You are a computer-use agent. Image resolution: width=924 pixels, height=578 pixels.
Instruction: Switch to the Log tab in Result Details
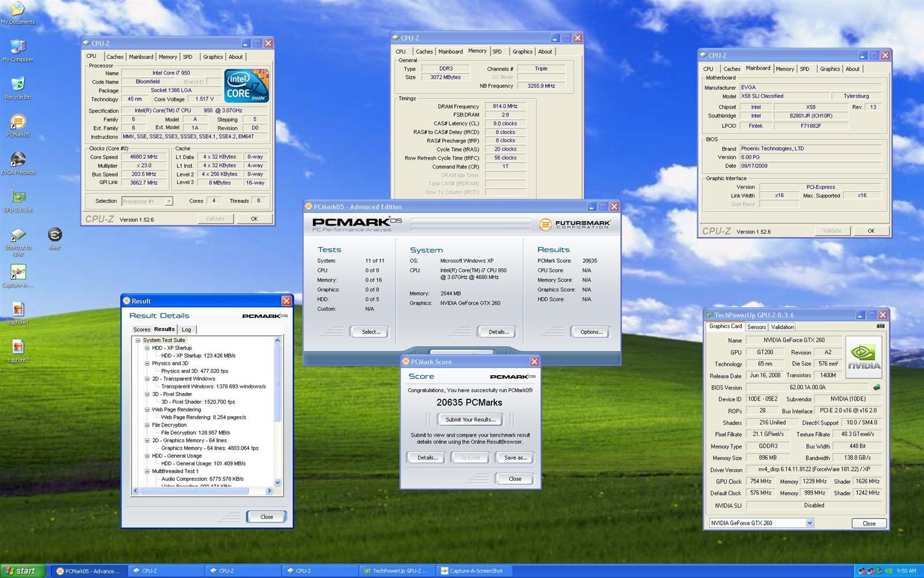(x=187, y=329)
